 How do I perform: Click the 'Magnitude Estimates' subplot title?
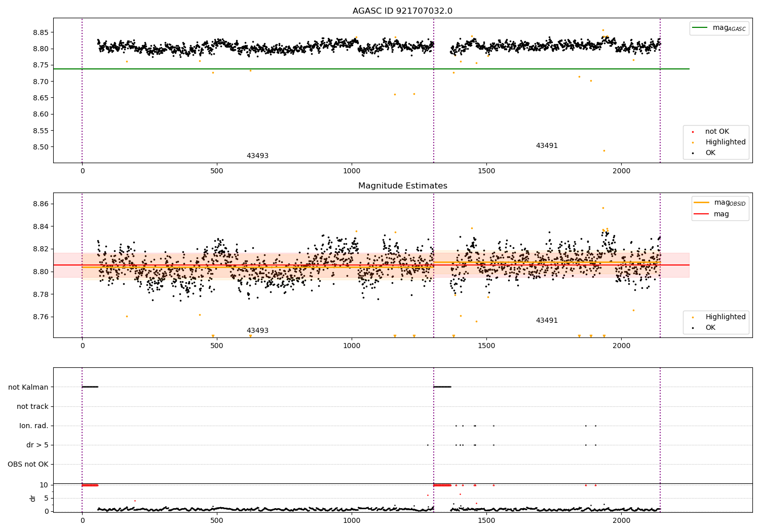[x=402, y=186]
